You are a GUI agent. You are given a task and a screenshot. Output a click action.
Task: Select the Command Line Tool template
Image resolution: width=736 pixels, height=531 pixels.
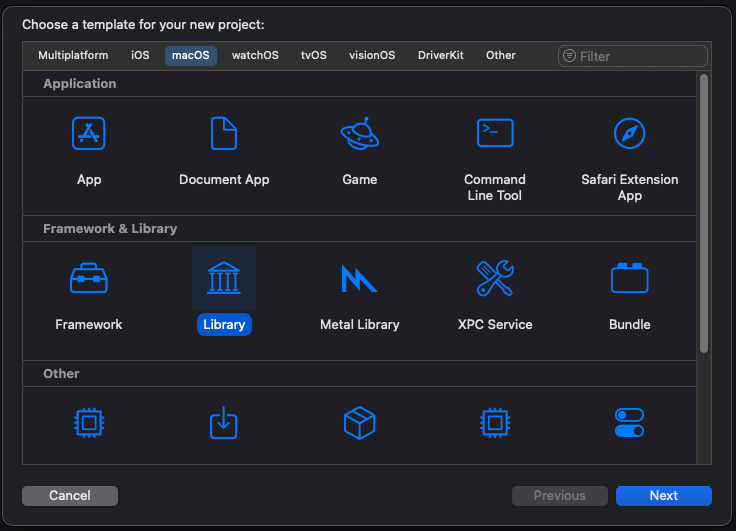click(495, 133)
